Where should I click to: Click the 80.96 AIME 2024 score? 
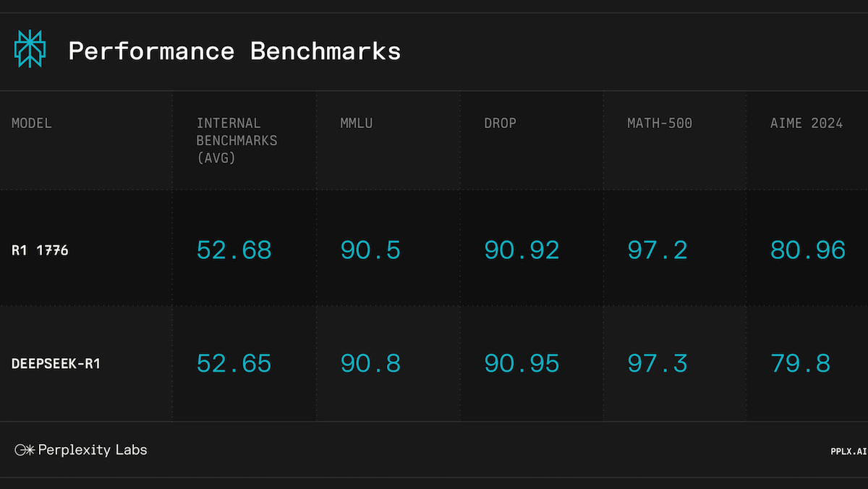point(807,250)
